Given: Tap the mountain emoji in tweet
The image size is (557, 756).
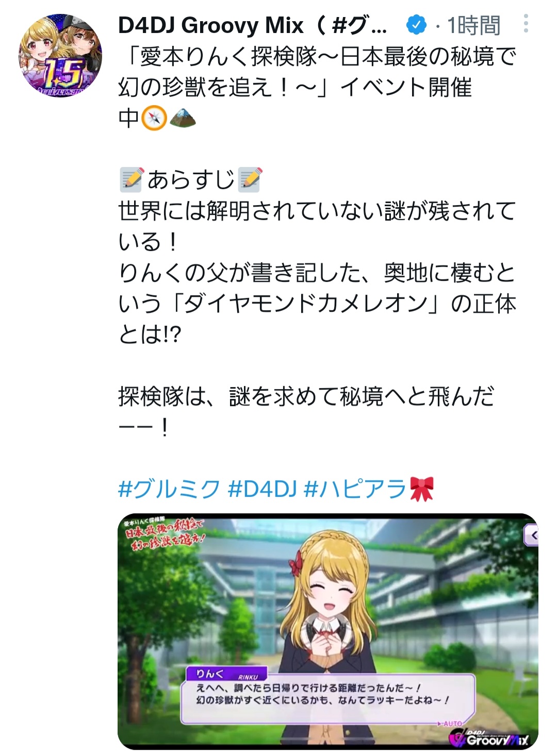Looking at the screenshot, I should pyautogui.click(x=183, y=118).
